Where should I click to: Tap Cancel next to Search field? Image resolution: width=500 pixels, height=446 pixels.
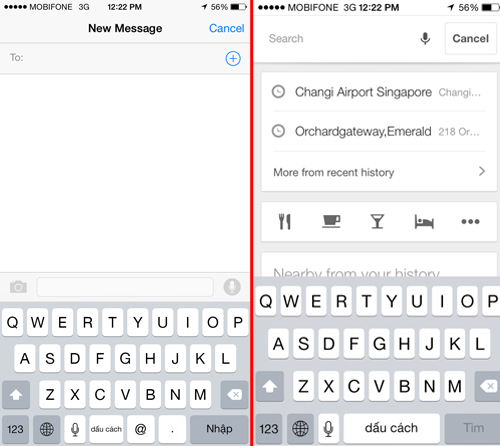(471, 38)
